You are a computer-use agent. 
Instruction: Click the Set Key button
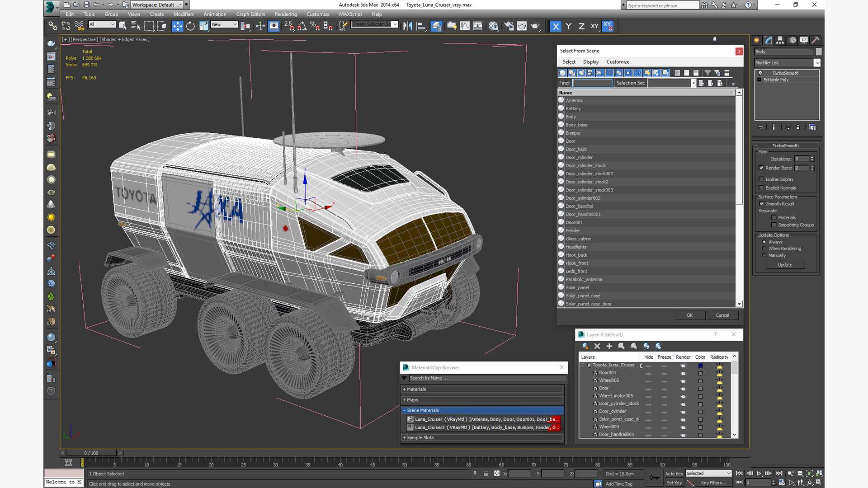[674, 483]
